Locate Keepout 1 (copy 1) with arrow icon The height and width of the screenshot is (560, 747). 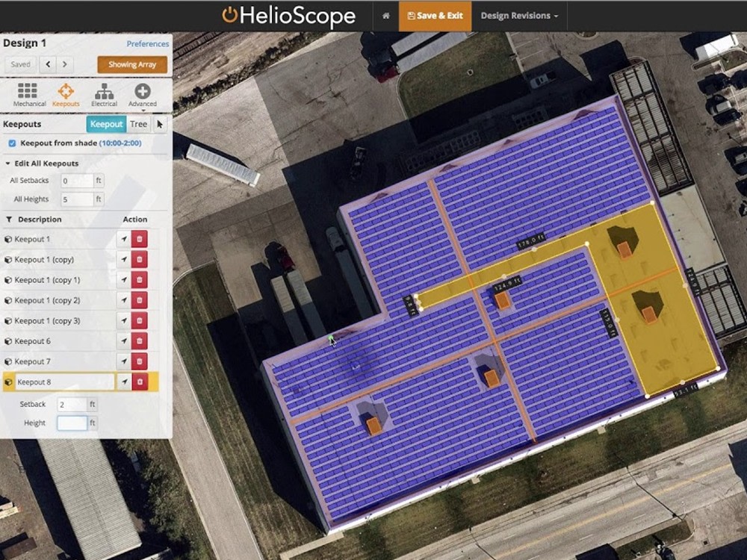coord(124,280)
